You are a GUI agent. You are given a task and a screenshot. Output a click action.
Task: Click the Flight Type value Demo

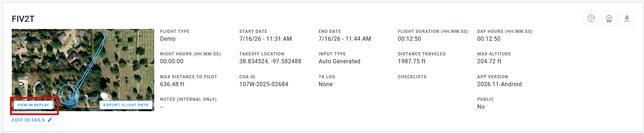coord(168,39)
